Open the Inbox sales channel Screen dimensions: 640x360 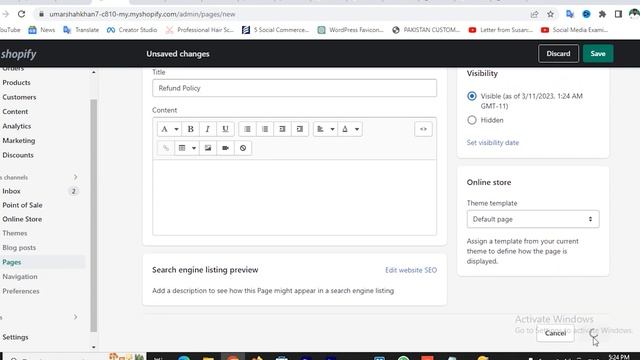coord(11,191)
